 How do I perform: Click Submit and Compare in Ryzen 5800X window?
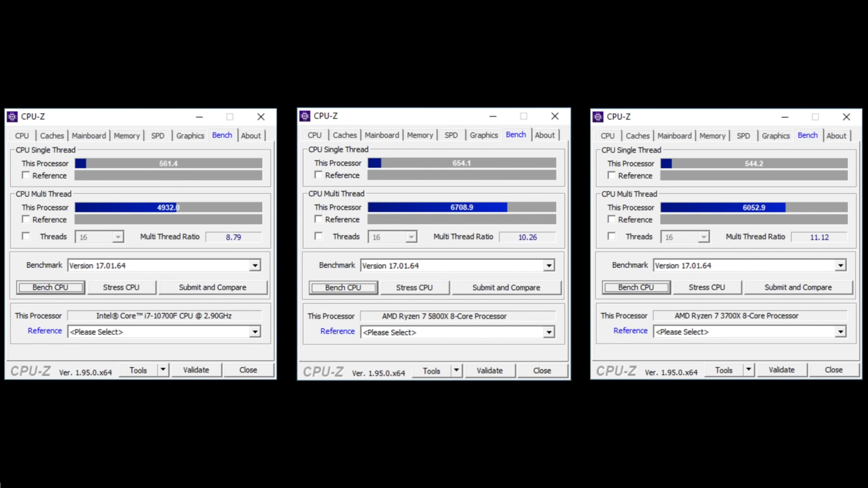pyautogui.click(x=506, y=288)
